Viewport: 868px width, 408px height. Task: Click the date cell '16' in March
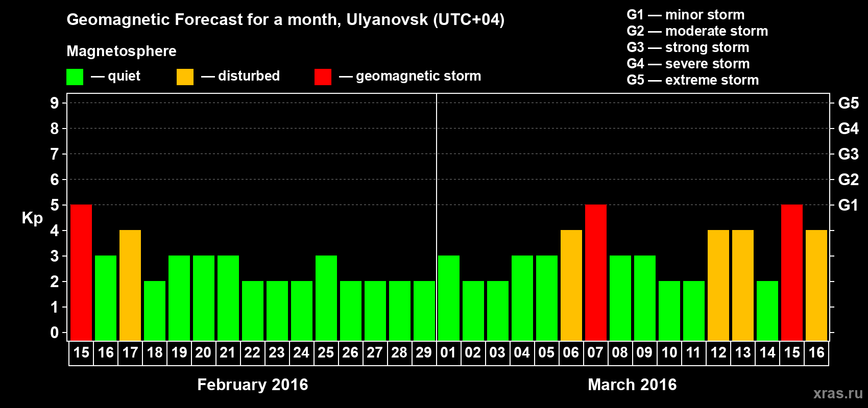click(816, 353)
